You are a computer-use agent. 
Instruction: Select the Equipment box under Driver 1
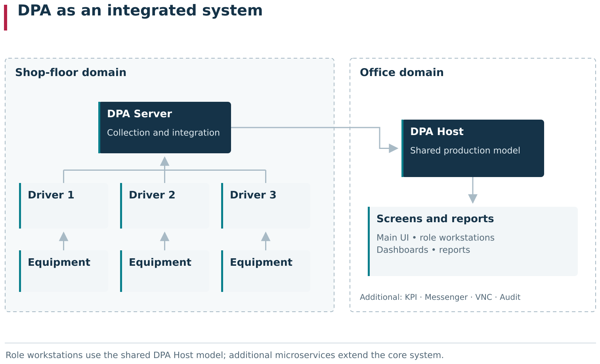pos(64,271)
